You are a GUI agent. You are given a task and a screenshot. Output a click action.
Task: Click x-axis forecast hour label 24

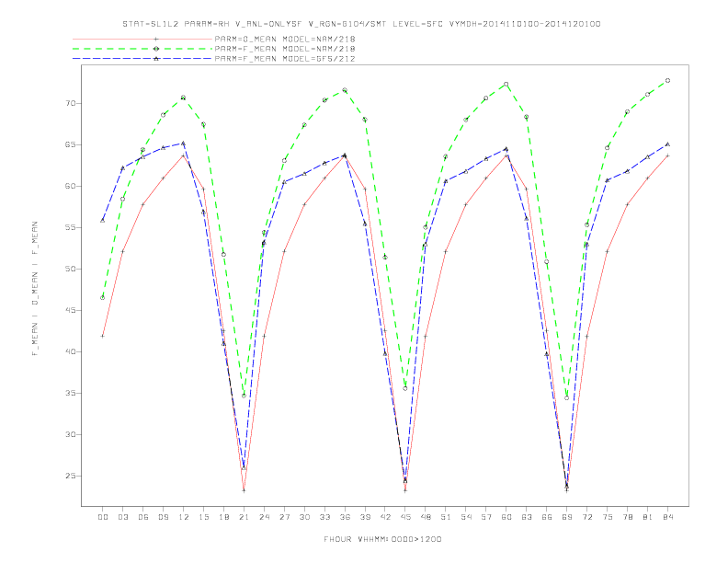264,517
